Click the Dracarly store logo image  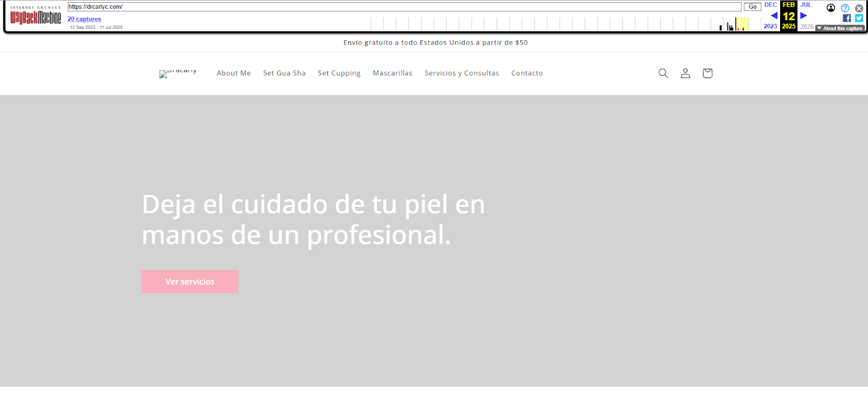click(x=178, y=73)
